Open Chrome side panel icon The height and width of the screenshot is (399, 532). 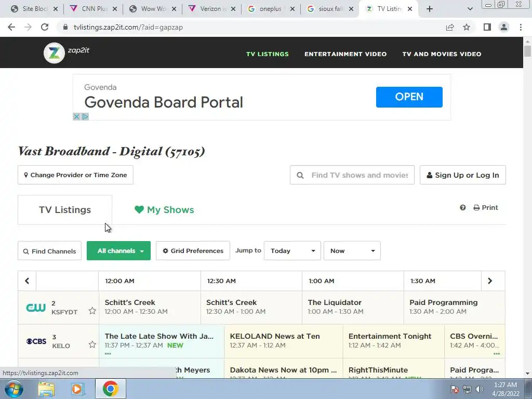point(487,27)
